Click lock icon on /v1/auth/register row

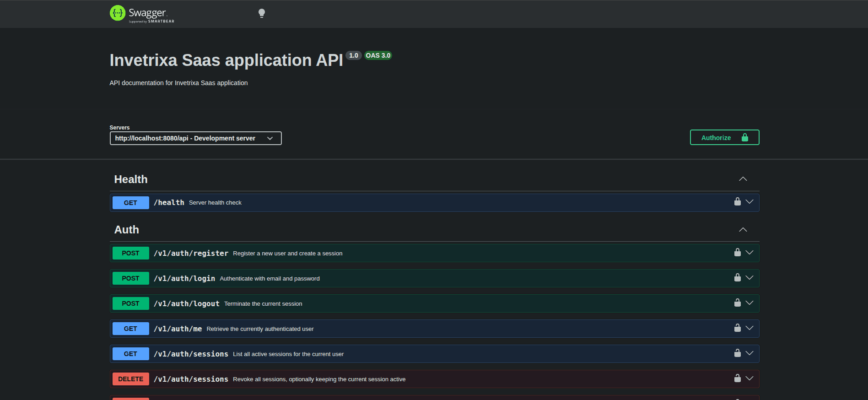pyautogui.click(x=737, y=253)
